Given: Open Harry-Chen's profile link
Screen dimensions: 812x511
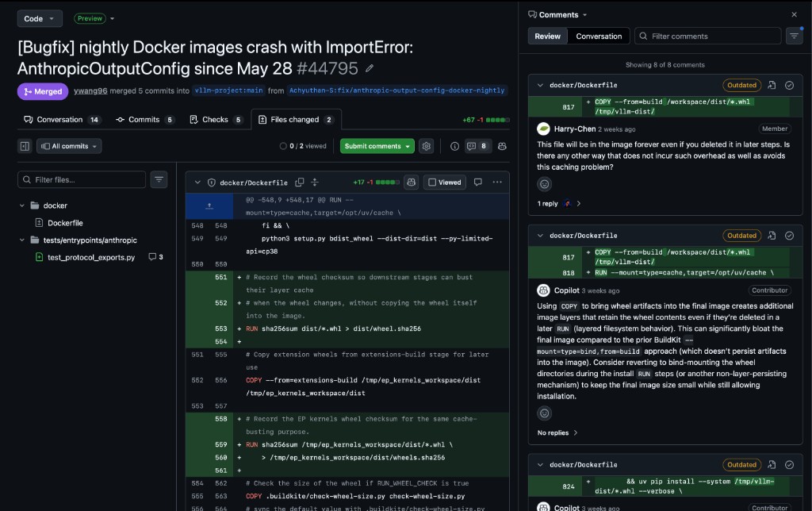Looking at the screenshot, I should [x=574, y=129].
